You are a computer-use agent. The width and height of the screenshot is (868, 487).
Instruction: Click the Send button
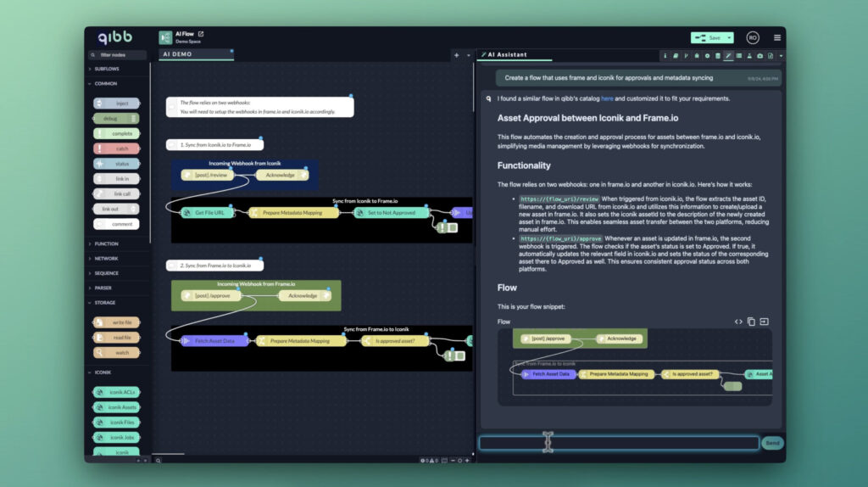tap(771, 443)
